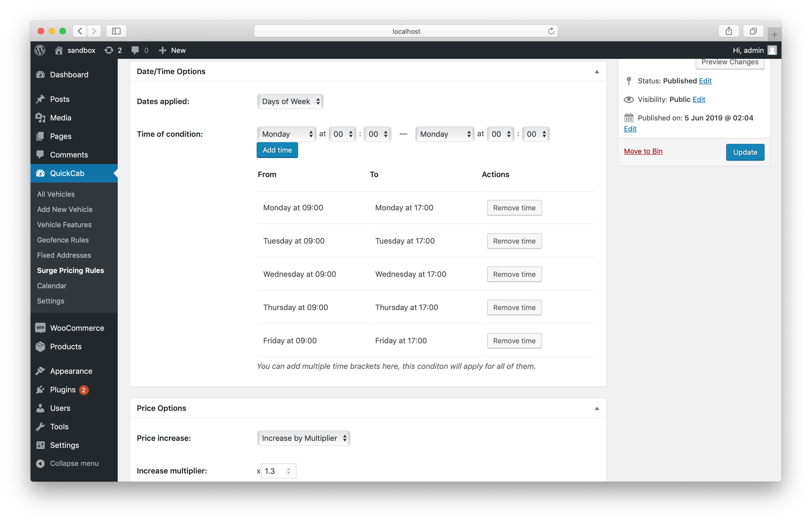812x522 pixels.
Task: Open Add New Vehicle submenu item
Action: click(x=64, y=209)
